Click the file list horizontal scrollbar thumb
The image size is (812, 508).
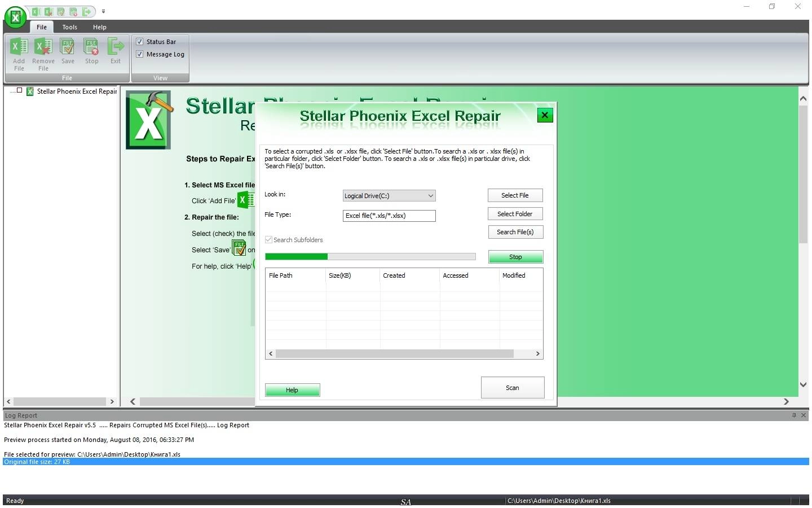(x=395, y=353)
